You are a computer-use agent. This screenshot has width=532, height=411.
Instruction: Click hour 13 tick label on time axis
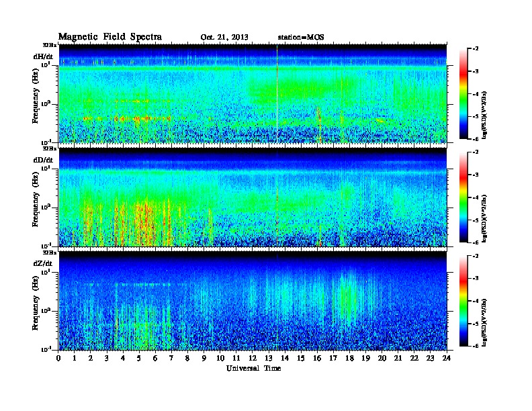(x=269, y=358)
